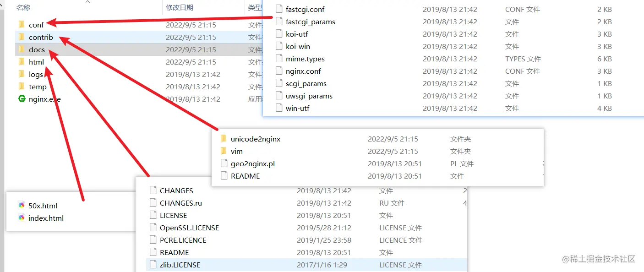Viewport: 644px width, 272px height.
Task: Select the logs folder icon
Action: 21,74
